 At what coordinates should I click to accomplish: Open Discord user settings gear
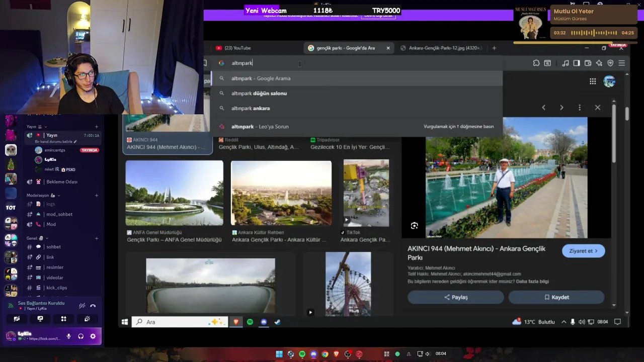pyautogui.click(x=93, y=336)
